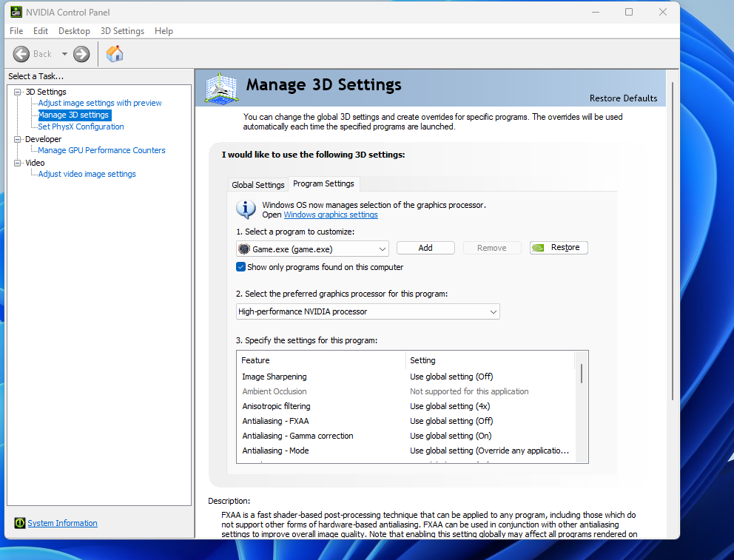Image resolution: width=734 pixels, height=560 pixels.
Task: Open the Help menu
Action: (164, 31)
